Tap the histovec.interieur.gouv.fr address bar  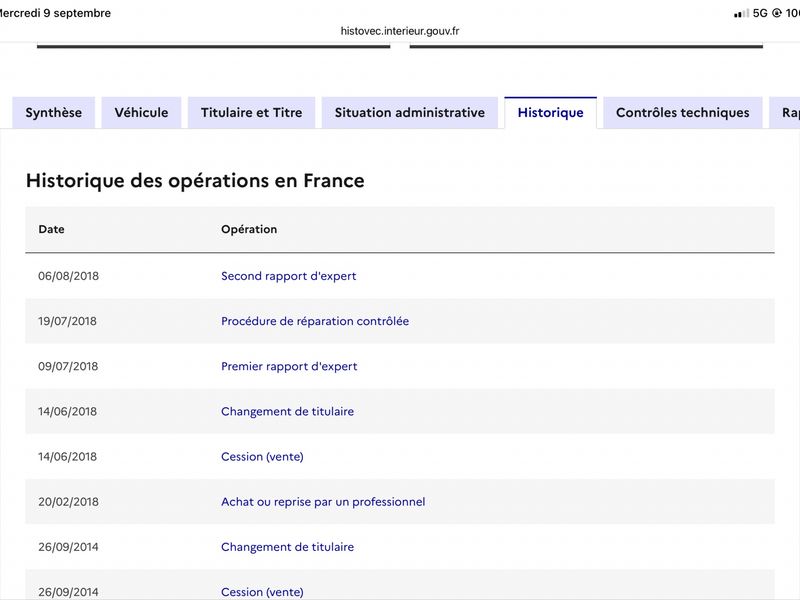click(400, 31)
